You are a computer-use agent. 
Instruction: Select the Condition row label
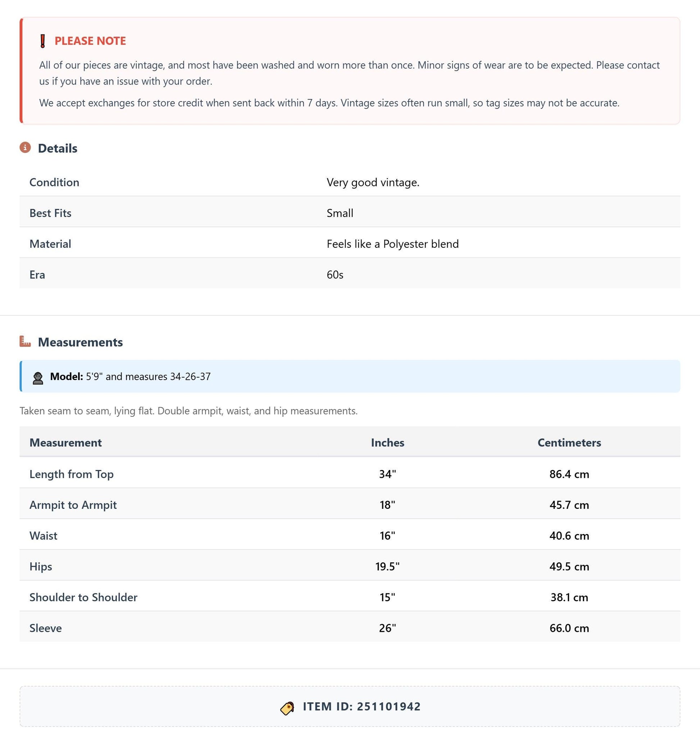pos(54,182)
